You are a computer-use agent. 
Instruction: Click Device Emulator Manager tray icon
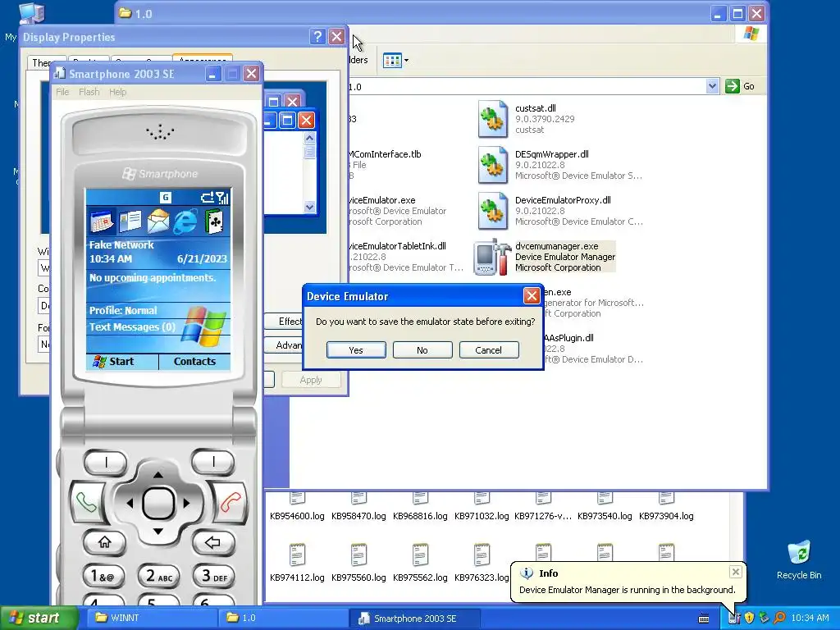734,619
